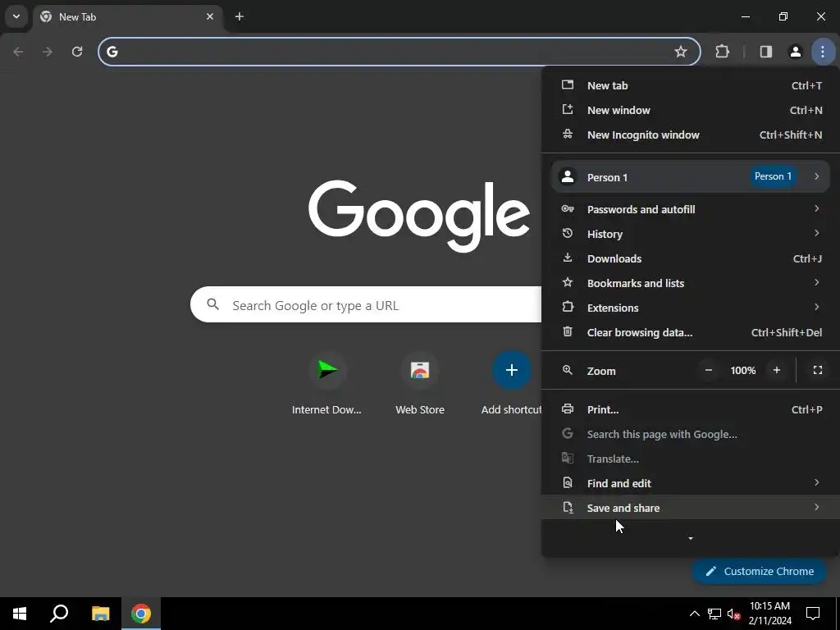Open the Extensions puzzle icon in toolbar

pyautogui.click(x=722, y=52)
